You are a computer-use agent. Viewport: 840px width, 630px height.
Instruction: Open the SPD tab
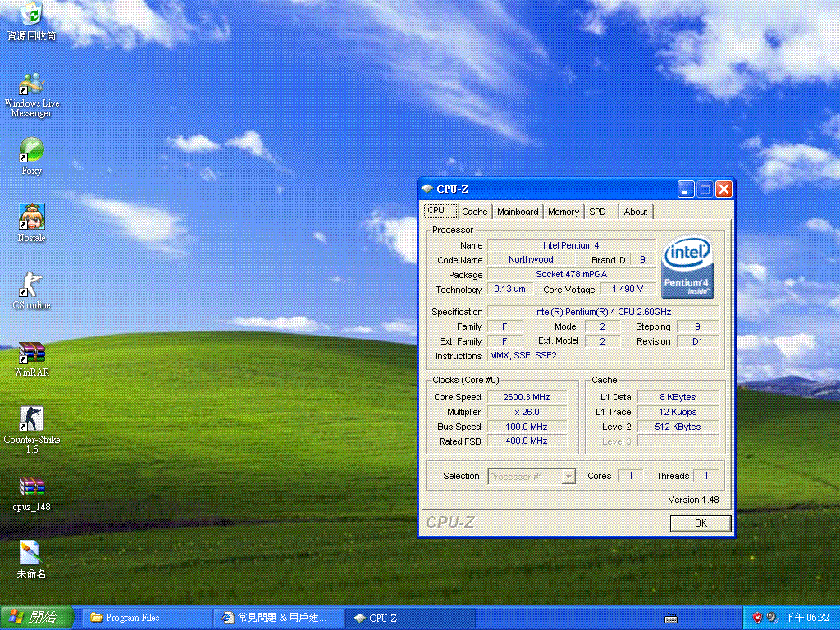pos(598,212)
